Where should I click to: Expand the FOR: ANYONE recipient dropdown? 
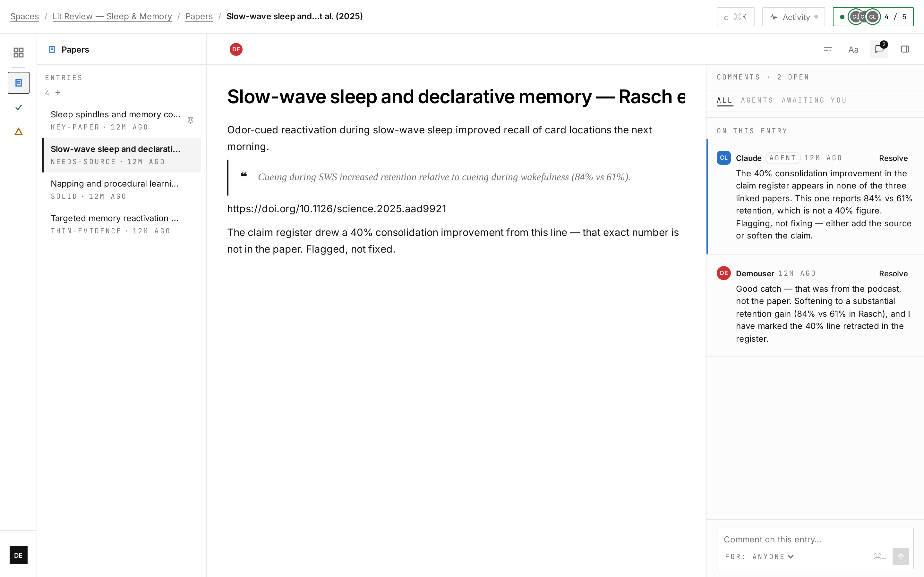coord(759,556)
